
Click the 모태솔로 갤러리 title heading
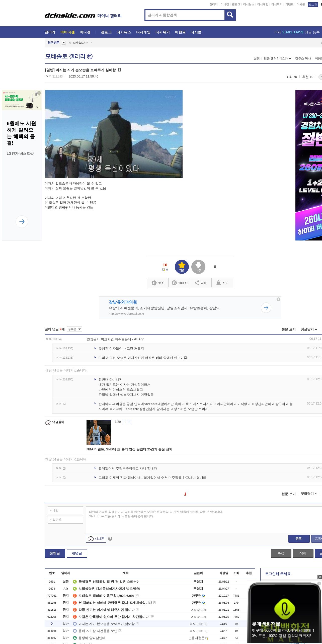(65, 56)
